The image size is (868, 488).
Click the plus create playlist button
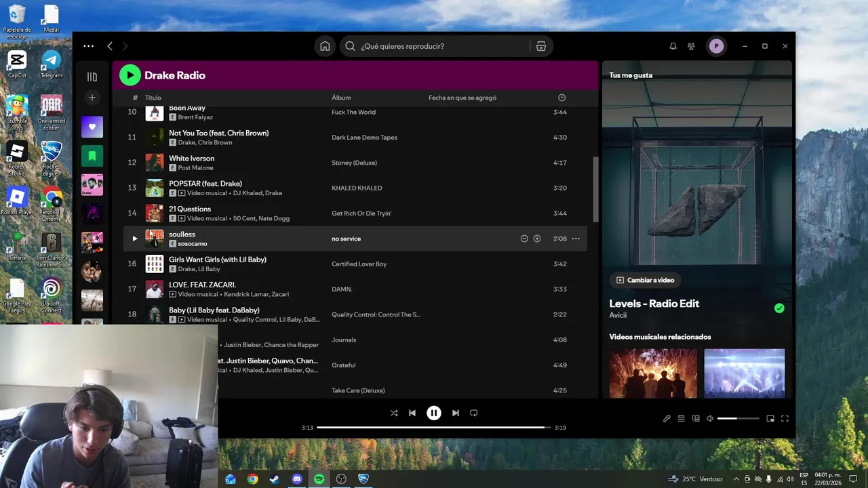click(92, 98)
